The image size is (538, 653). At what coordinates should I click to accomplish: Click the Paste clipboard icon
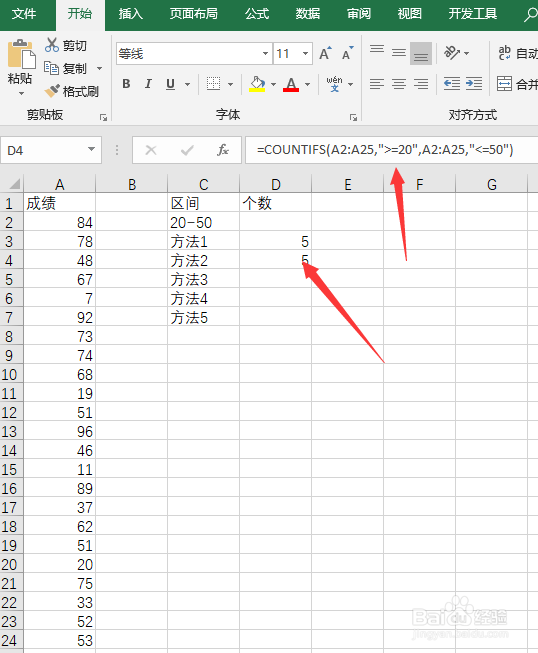click(x=21, y=55)
